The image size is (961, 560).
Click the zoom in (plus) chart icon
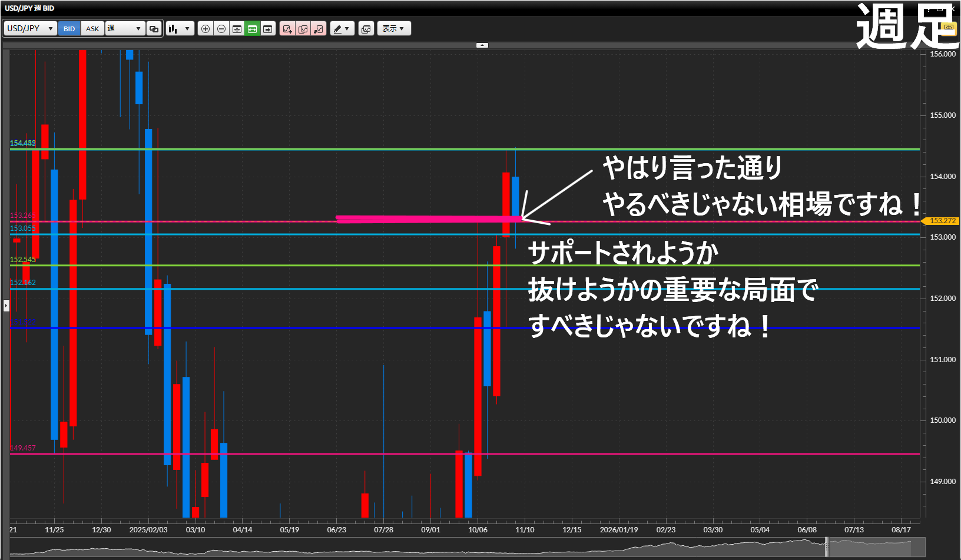pos(205,29)
